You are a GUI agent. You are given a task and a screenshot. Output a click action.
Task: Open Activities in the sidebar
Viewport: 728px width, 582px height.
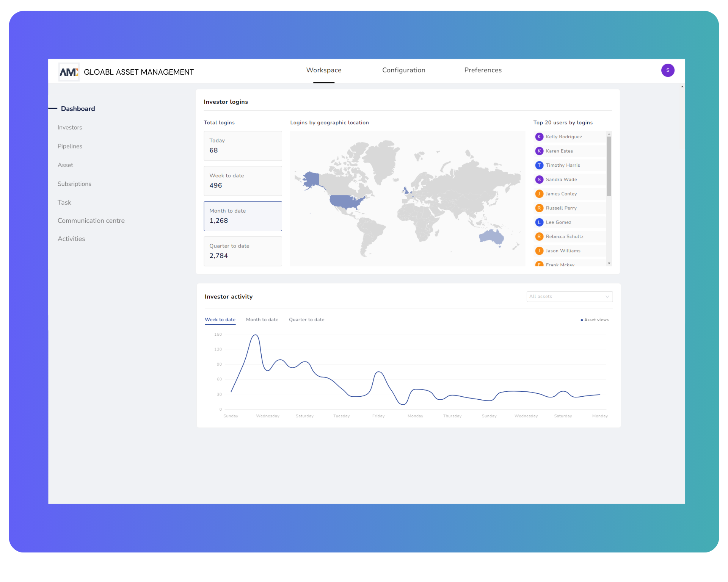[x=71, y=239]
